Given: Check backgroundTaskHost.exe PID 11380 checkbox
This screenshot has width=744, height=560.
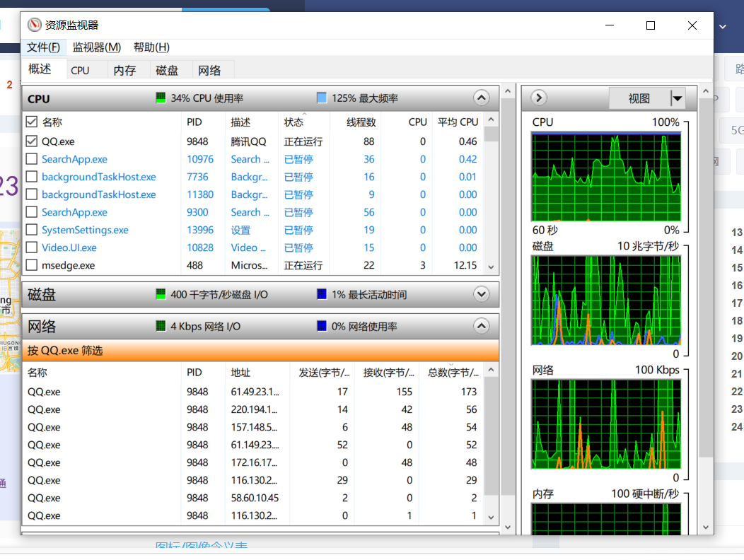Looking at the screenshot, I should tap(32, 194).
